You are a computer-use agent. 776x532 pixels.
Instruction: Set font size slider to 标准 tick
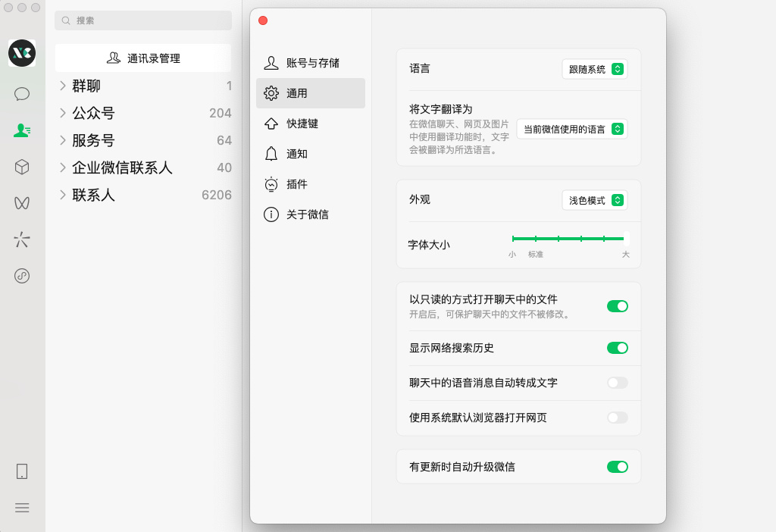click(536, 239)
